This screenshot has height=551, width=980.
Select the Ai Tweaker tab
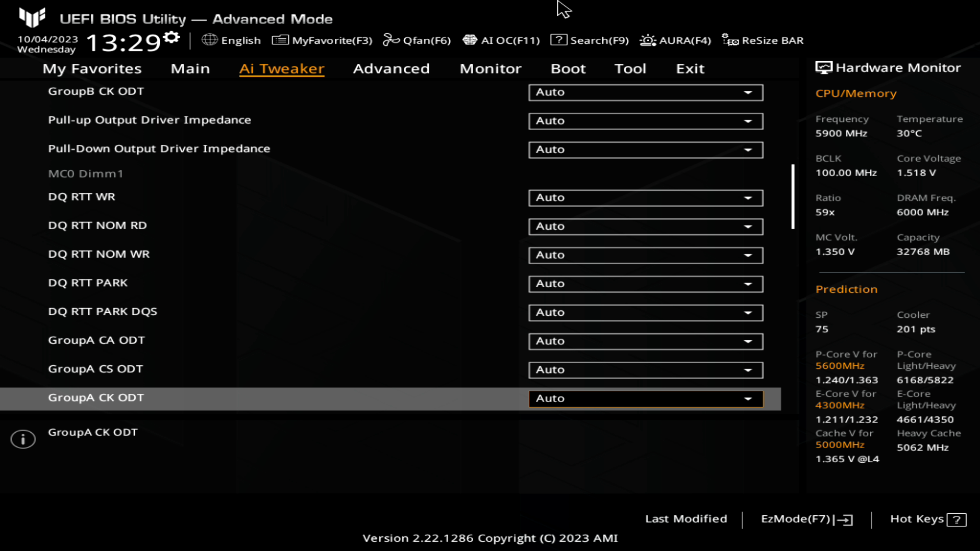point(281,68)
